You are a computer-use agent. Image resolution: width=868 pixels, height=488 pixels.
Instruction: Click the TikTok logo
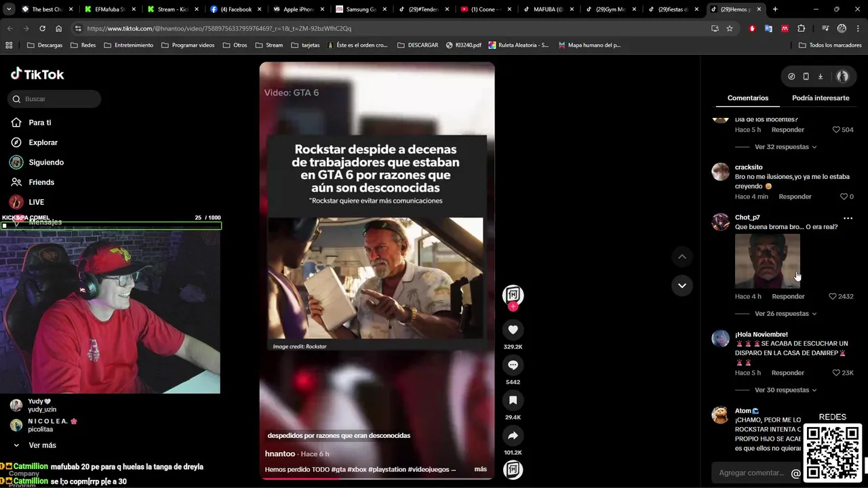pyautogui.click(x=37, y=74)
